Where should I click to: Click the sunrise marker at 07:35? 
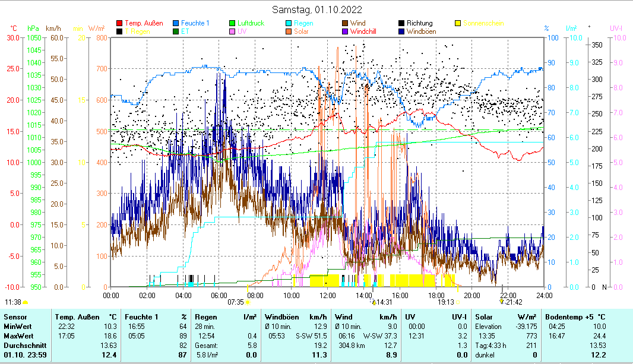coord(248,302)
